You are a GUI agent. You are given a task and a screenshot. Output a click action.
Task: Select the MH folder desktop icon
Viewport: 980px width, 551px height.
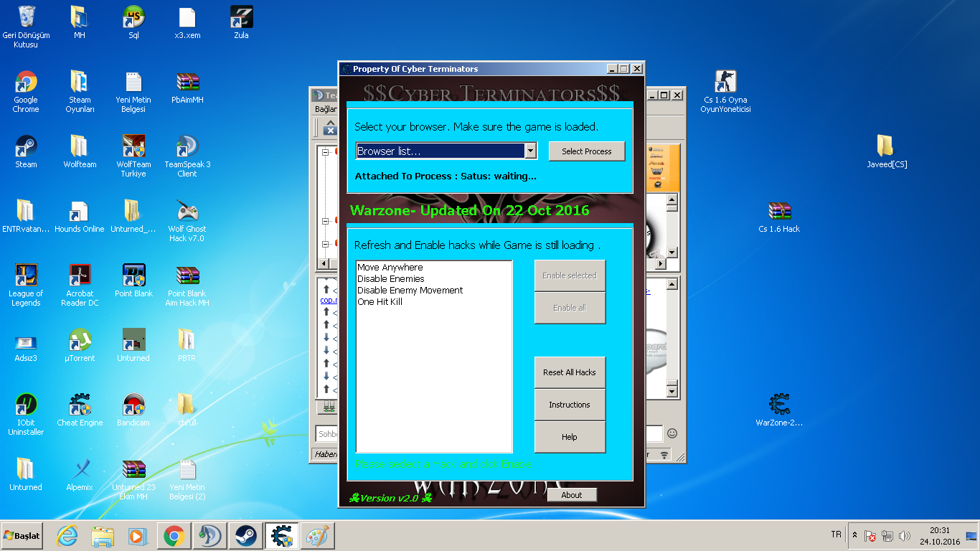click(80, 22)
